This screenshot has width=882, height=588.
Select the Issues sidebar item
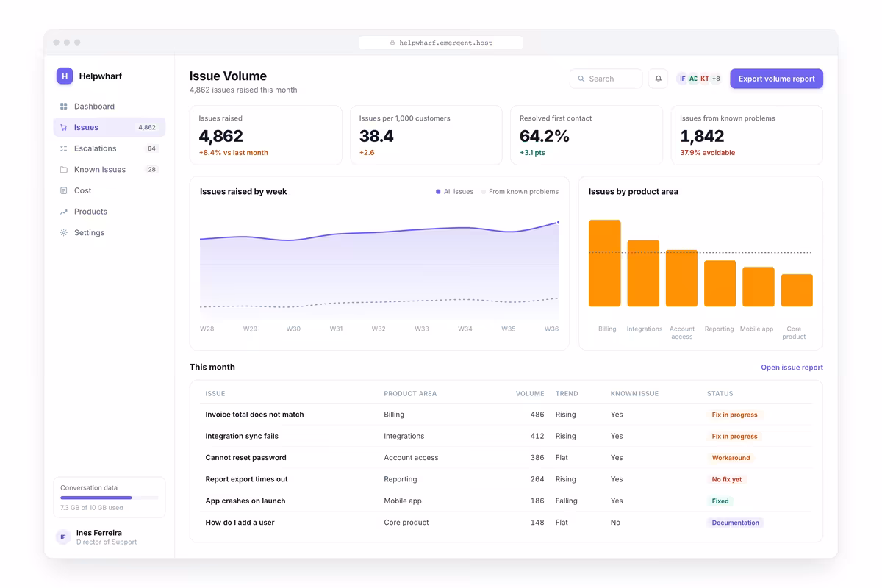click(x=109, y=127)
